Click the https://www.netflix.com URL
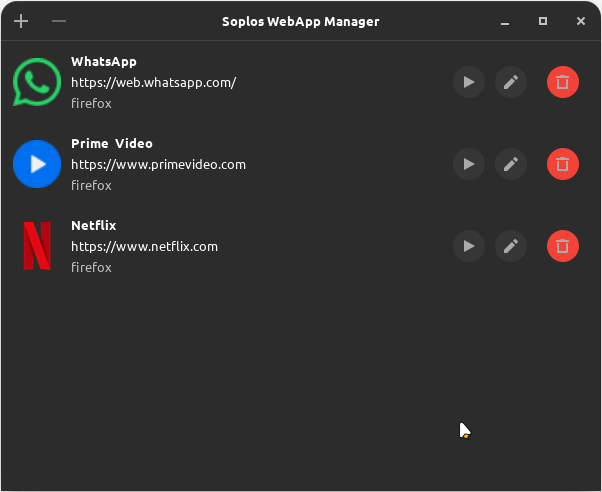Screen dimensions: 602x492 pyautogui.click(x=144, y=246)
